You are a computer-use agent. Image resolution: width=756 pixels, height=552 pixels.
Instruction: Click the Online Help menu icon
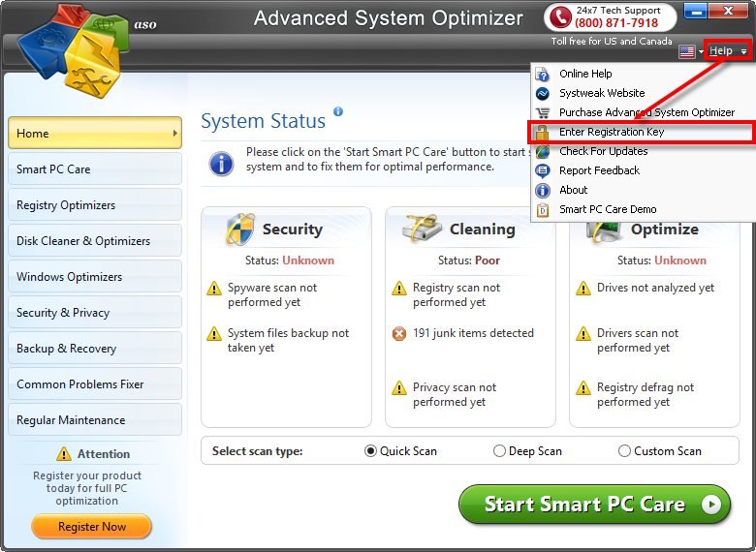pos(543,75)
